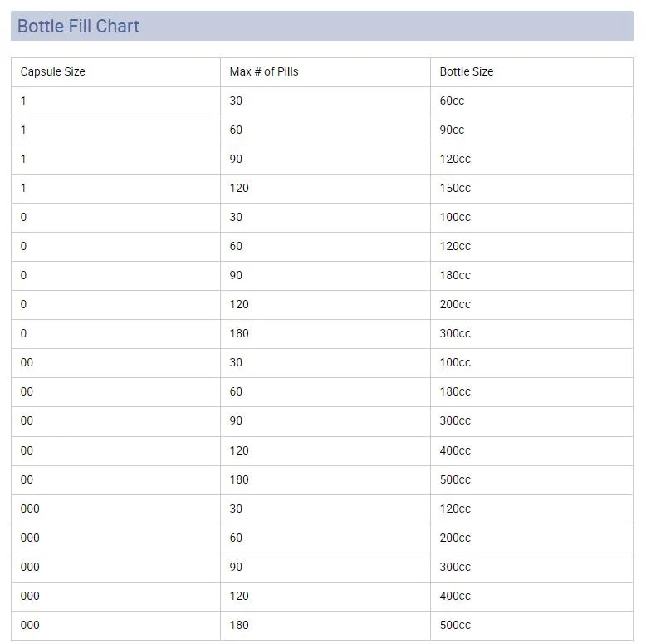Click 100cc cell for capsule size 00

click(x=455, y=362)
